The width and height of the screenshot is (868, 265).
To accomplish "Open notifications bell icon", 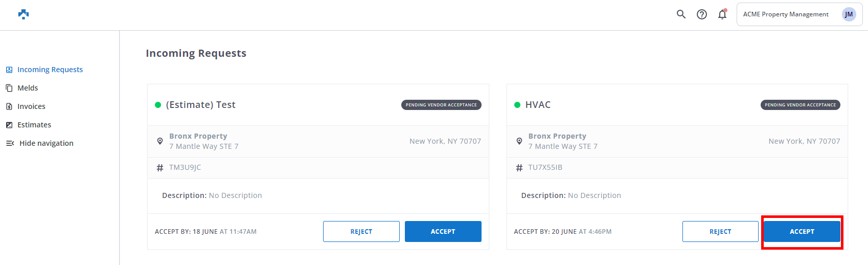I will 722,14.
